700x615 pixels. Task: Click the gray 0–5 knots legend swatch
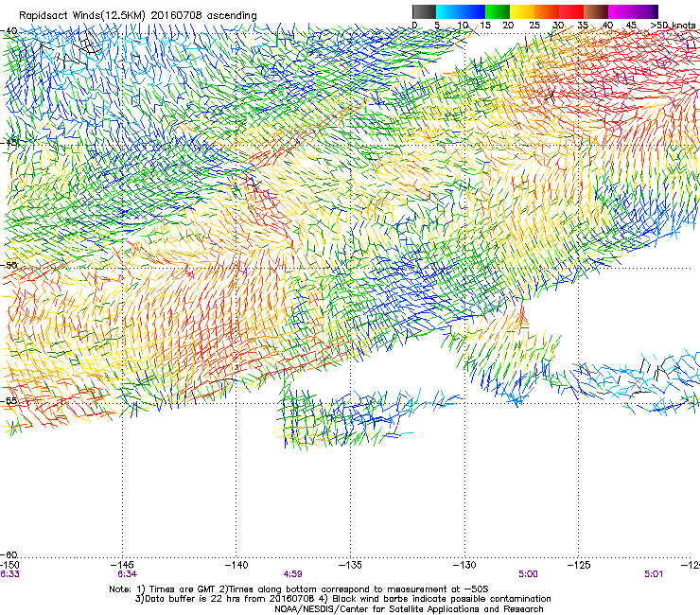coord(424,11)
